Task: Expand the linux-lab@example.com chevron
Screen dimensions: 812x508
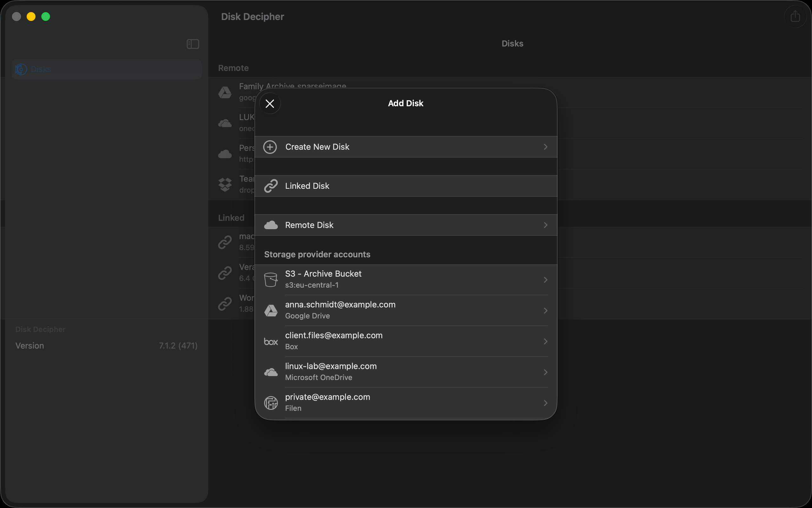Action: coord(546,372)
